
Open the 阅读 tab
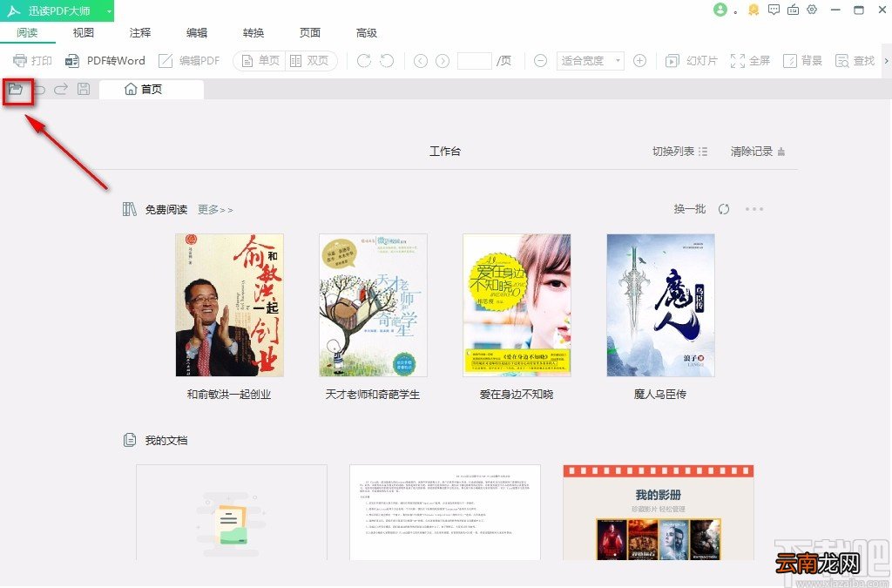click(x=27, y=33)
